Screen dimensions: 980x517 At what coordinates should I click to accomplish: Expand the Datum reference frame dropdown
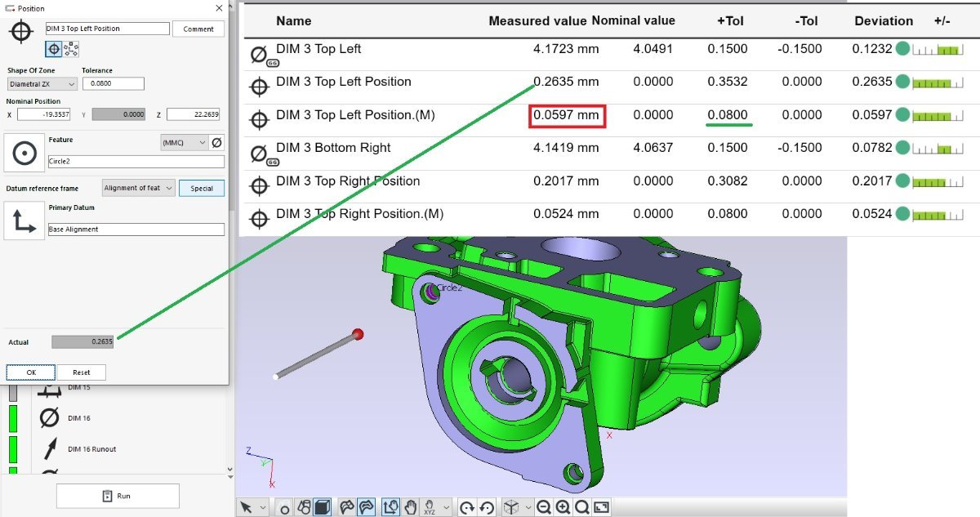139,188
